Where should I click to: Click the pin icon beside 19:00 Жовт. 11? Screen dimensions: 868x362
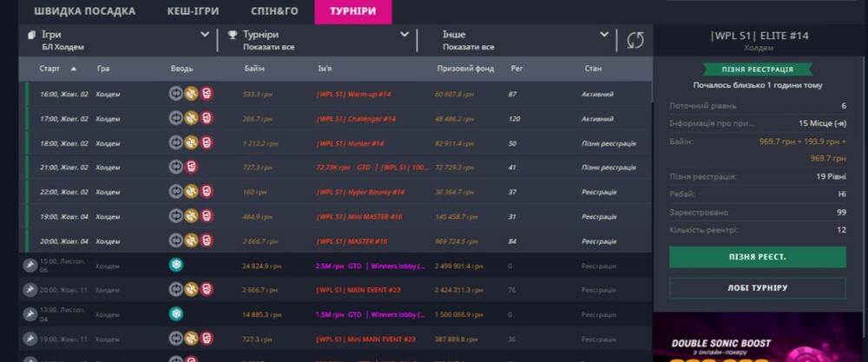(30, 338)
